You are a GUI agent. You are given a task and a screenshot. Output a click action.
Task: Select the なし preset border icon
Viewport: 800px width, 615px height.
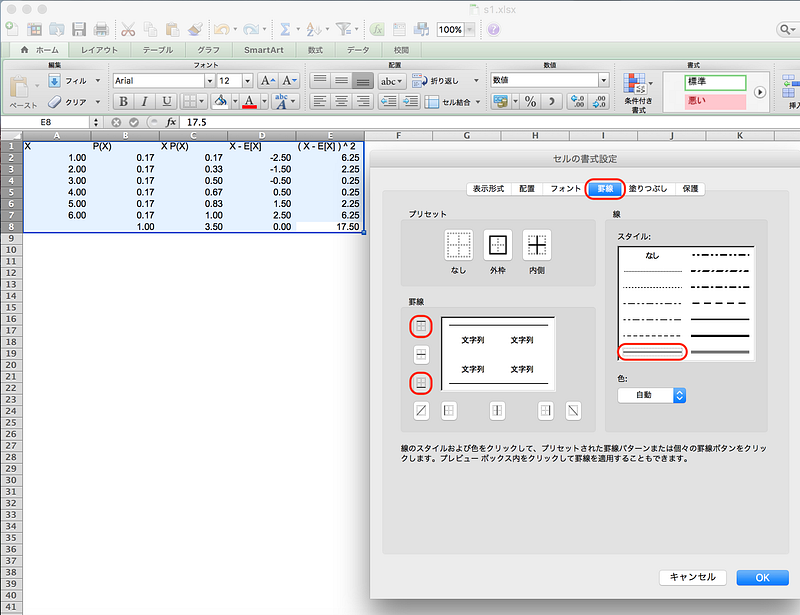pos(458,245)
